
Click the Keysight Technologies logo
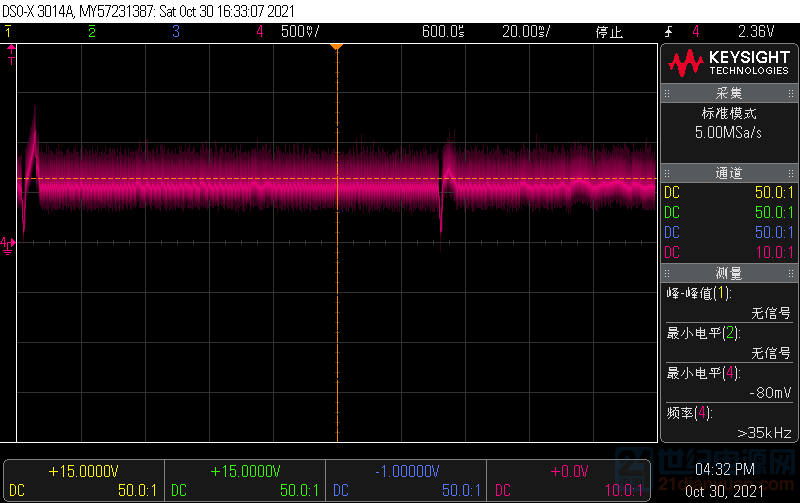(x=729, y=63)
